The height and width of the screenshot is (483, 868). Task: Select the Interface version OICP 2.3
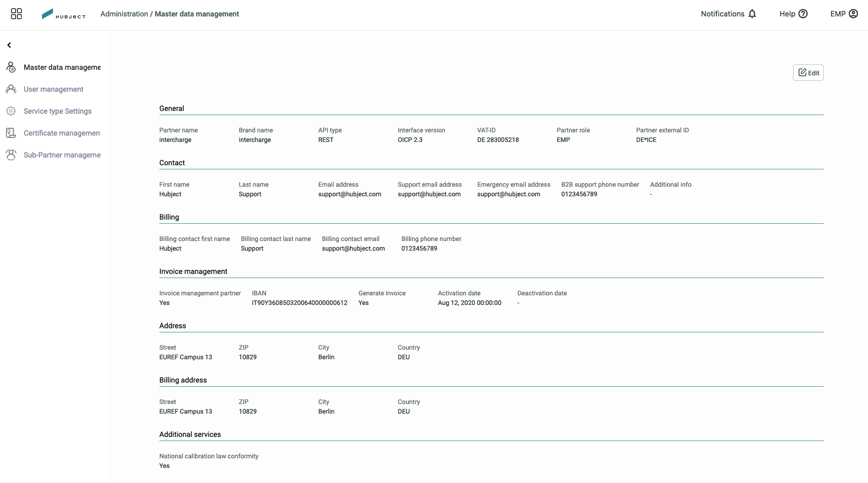pos(410,140)
